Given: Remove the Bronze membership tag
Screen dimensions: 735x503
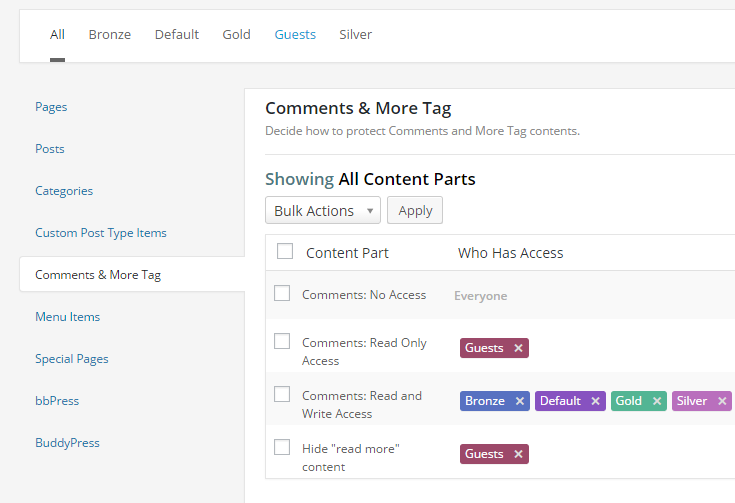Looking at the screenshot, I should click(520, 401).
